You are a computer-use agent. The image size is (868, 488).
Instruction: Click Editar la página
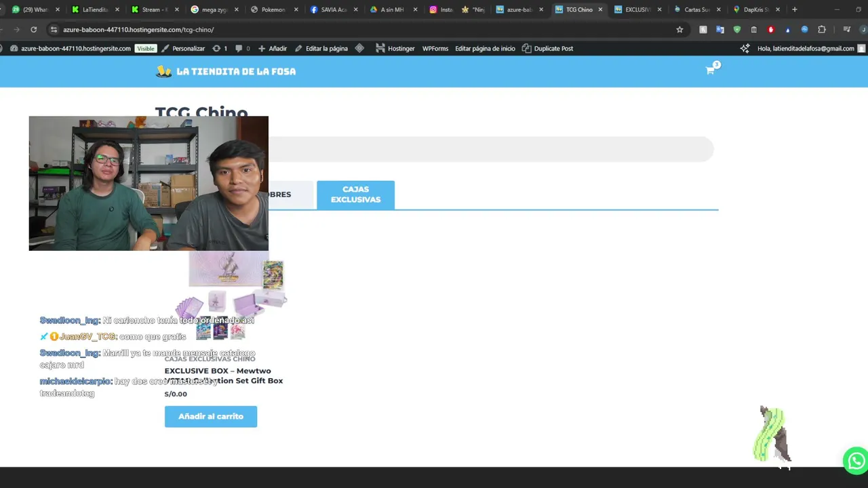(321, 49)
